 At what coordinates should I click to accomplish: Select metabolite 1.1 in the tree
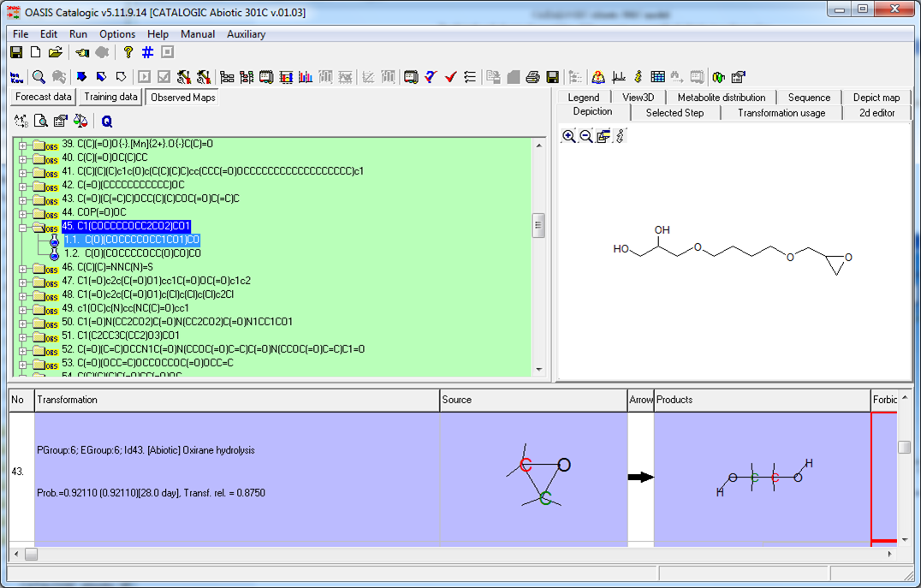[x=132, y=240]
